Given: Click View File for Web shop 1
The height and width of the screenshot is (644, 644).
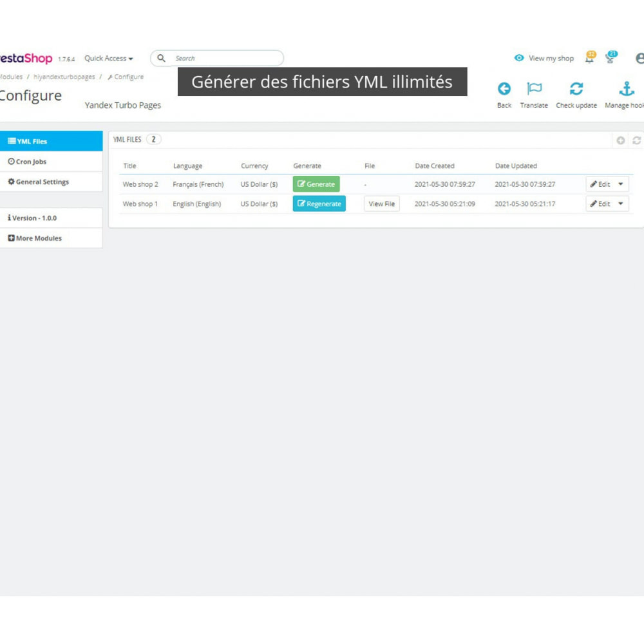Looking at the screenshot, I should [381, 204].
